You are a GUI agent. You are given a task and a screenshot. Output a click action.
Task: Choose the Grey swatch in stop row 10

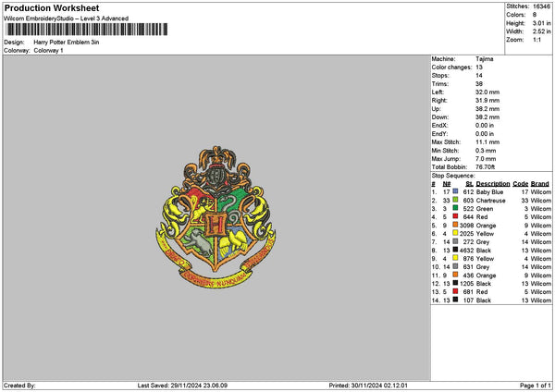point(455,266)
